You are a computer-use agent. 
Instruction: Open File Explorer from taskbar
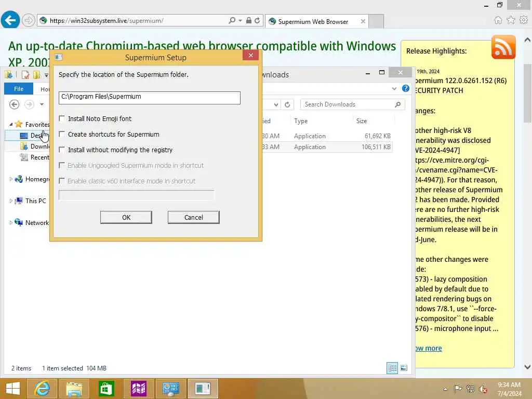pos(74,389)
